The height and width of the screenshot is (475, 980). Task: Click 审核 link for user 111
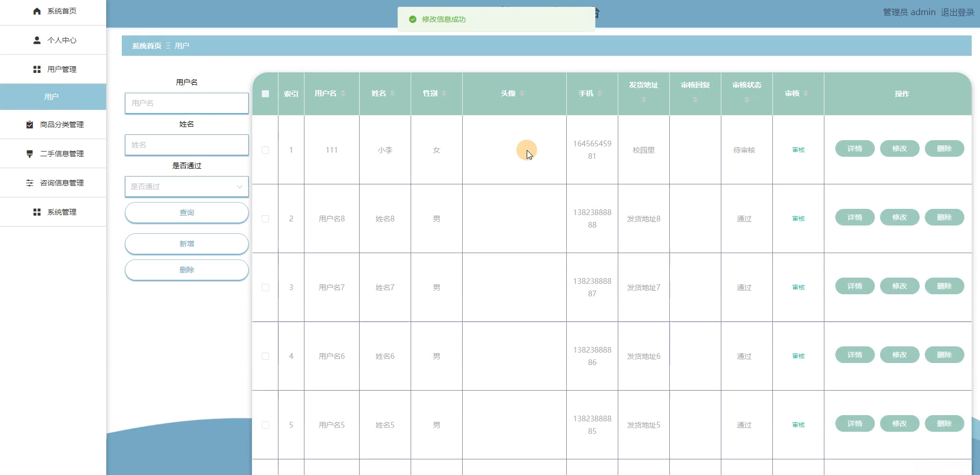[798, 150]
